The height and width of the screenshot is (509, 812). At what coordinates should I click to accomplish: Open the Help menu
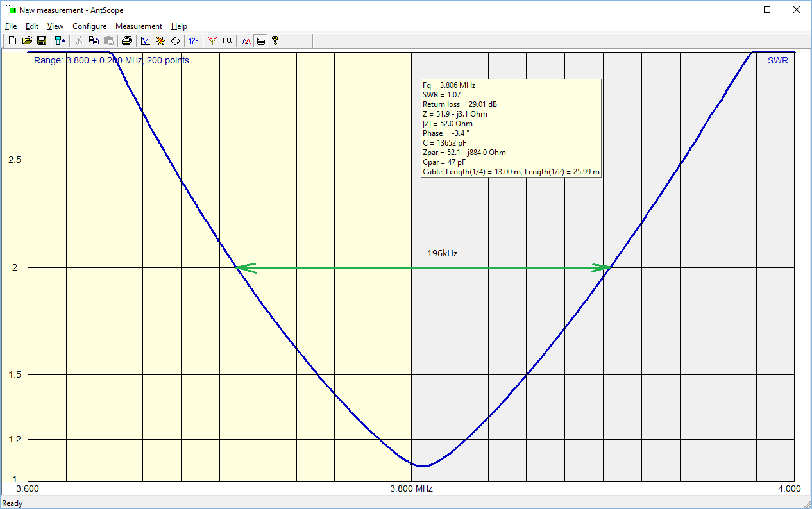click(179, 26)
